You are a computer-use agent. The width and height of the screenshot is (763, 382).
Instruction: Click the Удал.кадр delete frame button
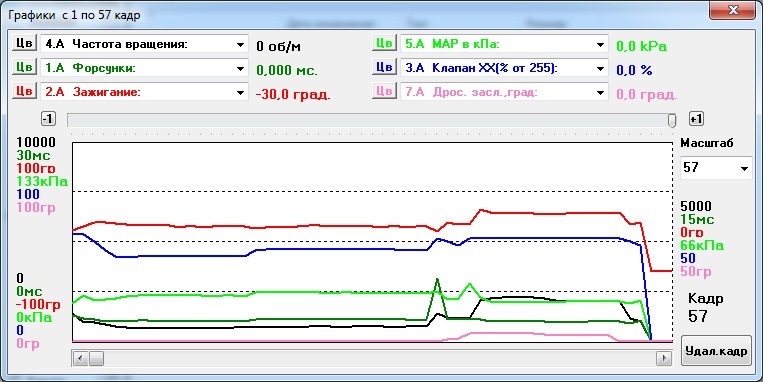[x=716, y=351]
